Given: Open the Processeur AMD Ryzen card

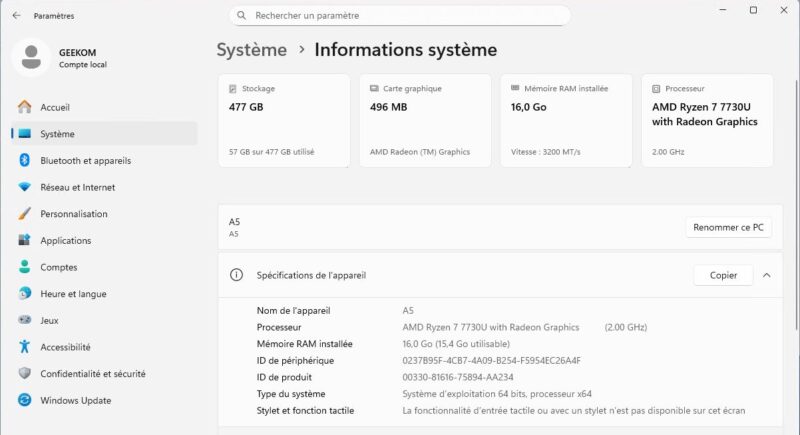Looking at the screenshot, I should pyautogui.click(x=707, y=120).
